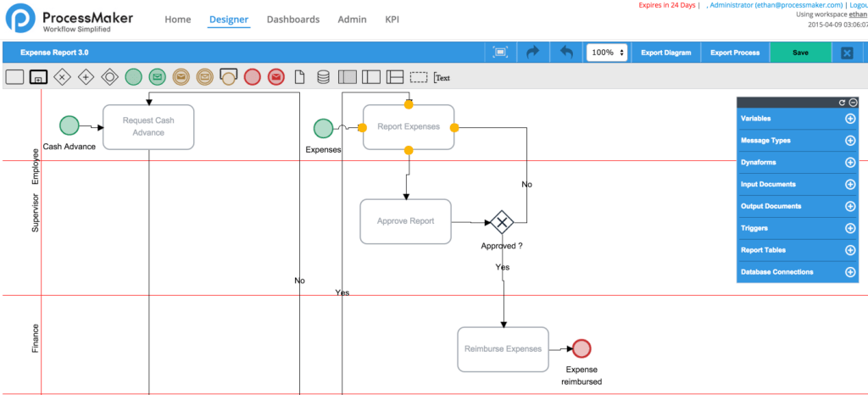This screenshot has height=395, width=868.
Task: Click the Export Diagram button
Action: (x=665, y=53)
